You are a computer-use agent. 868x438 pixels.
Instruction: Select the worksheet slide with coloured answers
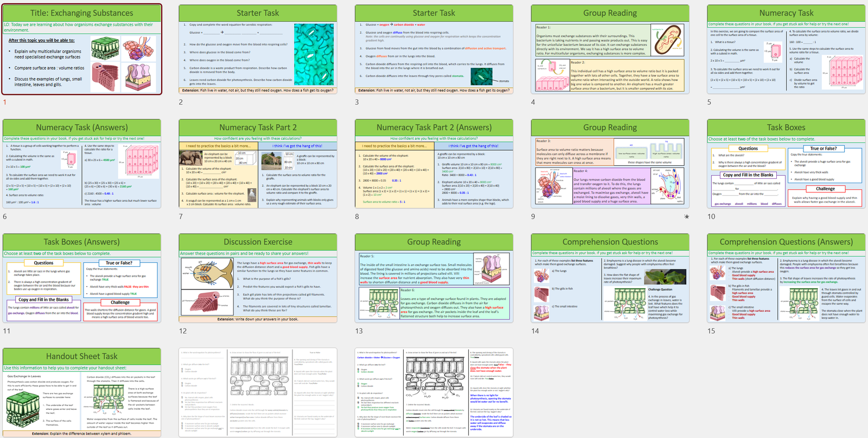434,392
